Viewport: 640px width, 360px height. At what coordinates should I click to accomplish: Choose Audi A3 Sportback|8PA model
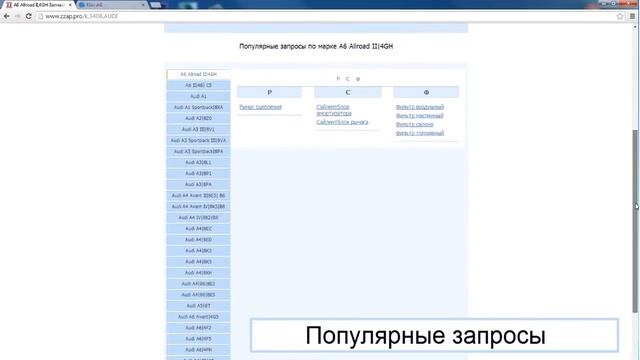pyautogui.click(x=198, y=151)
